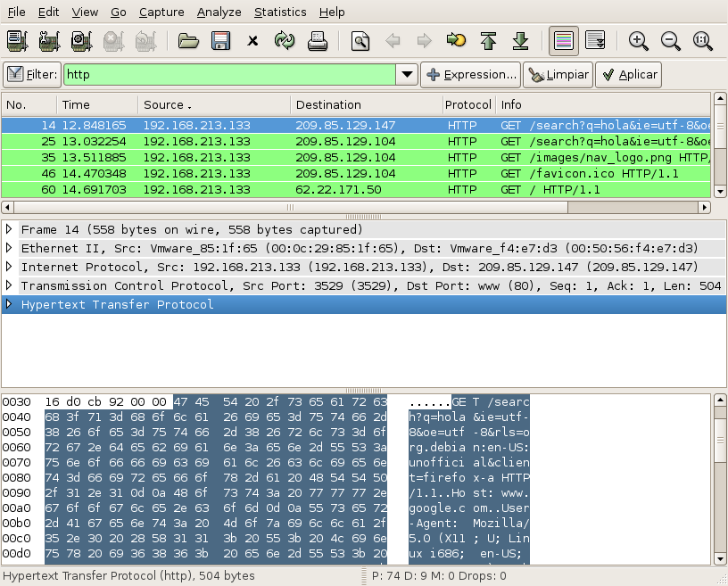Toggle auto scroll in live capture

tap(596, 41)
